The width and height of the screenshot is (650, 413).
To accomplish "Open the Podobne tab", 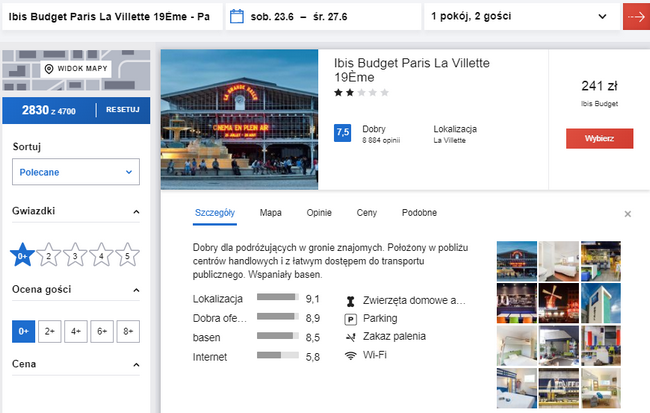I will point(419,213).
